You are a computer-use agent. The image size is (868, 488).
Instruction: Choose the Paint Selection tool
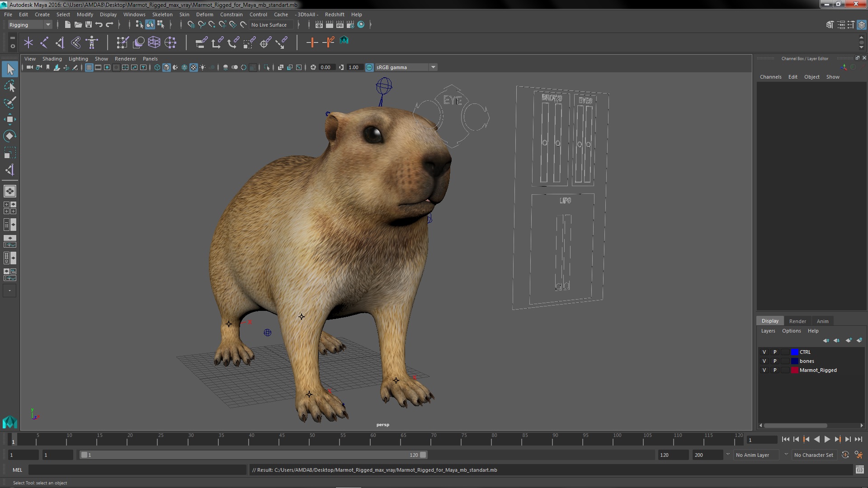(9, 103)
